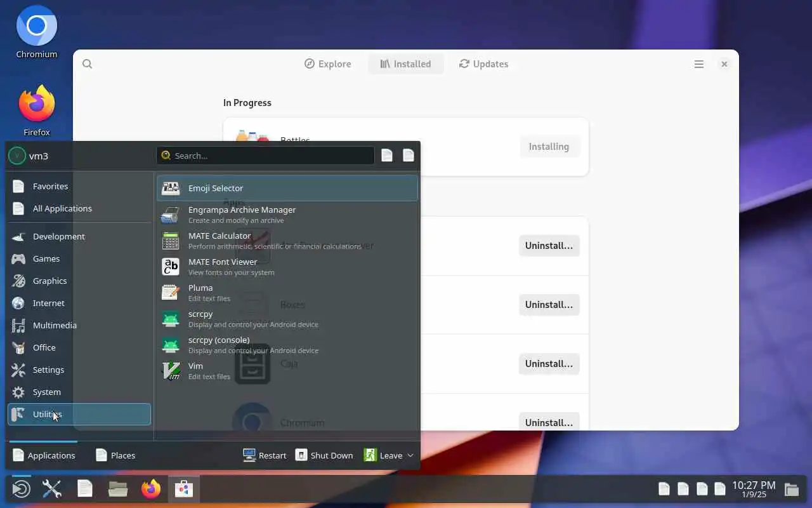
Task: Select Internet category
Action: point(79,303)
